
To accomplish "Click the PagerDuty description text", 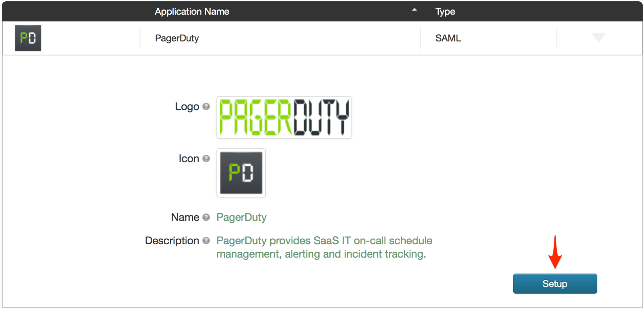I will pyautogui.click(x=324, y=247).
